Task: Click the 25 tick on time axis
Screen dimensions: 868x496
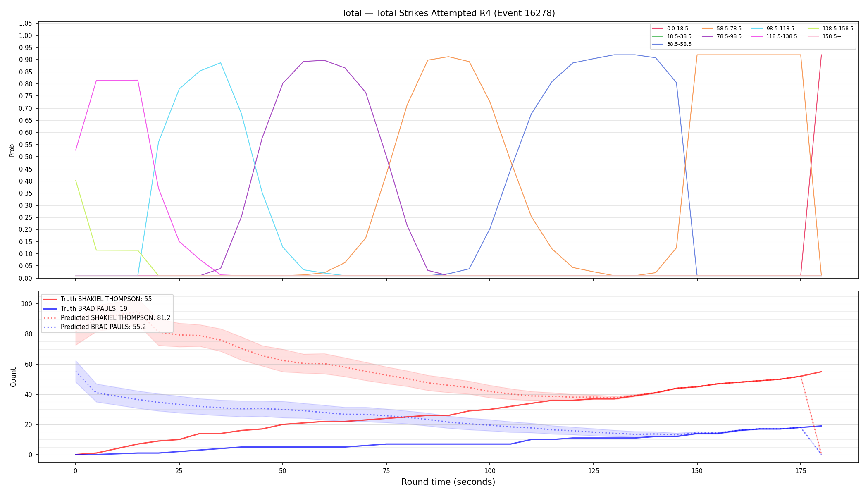Action: (179, 470)
